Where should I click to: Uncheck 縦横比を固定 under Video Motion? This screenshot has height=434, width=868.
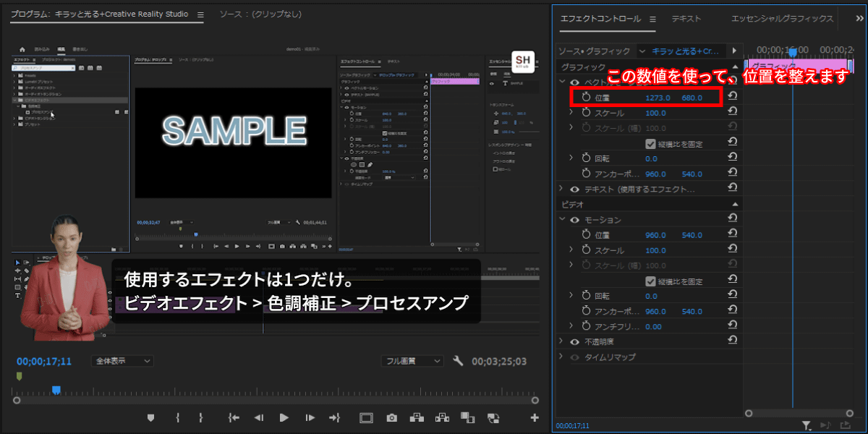click(x=650, y=281)
